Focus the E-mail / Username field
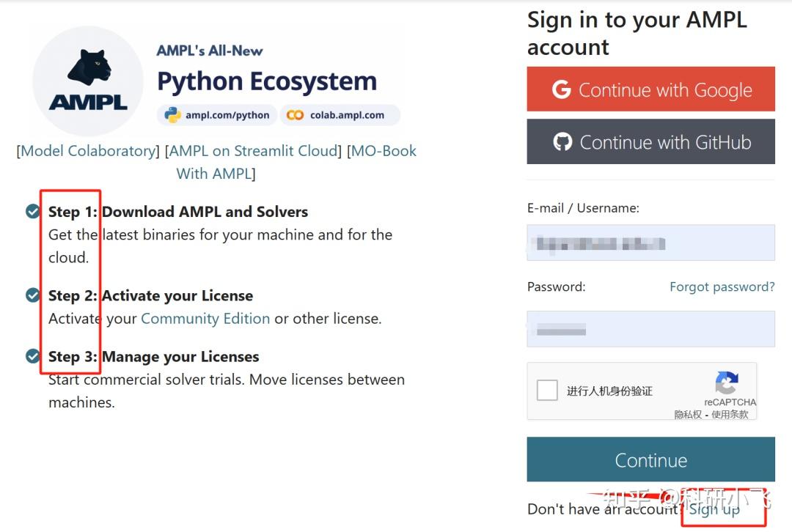The height and width of the screenshot is (532, 792). 650,243
